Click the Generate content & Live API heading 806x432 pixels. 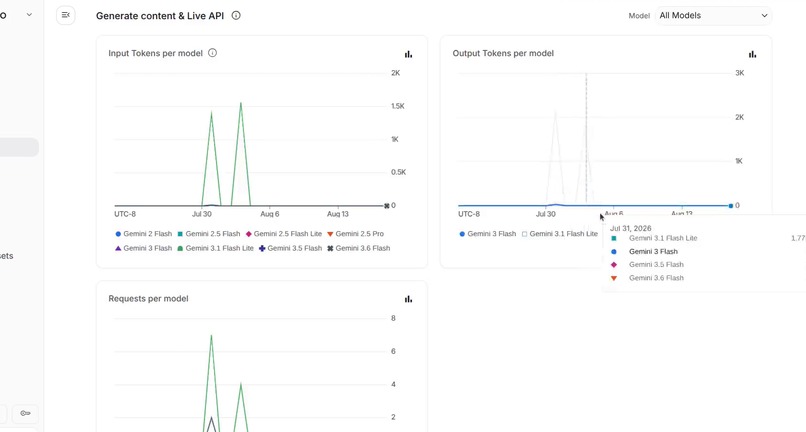pos(160,15)
